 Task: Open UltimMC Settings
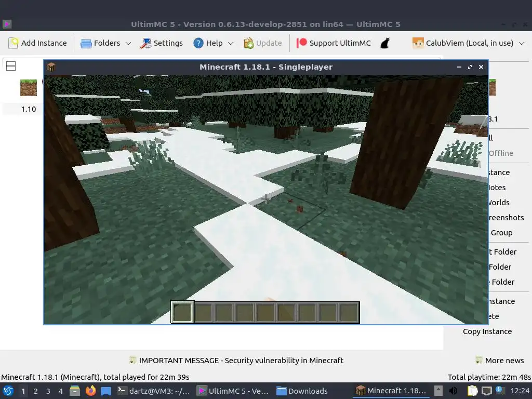[162, 43]
